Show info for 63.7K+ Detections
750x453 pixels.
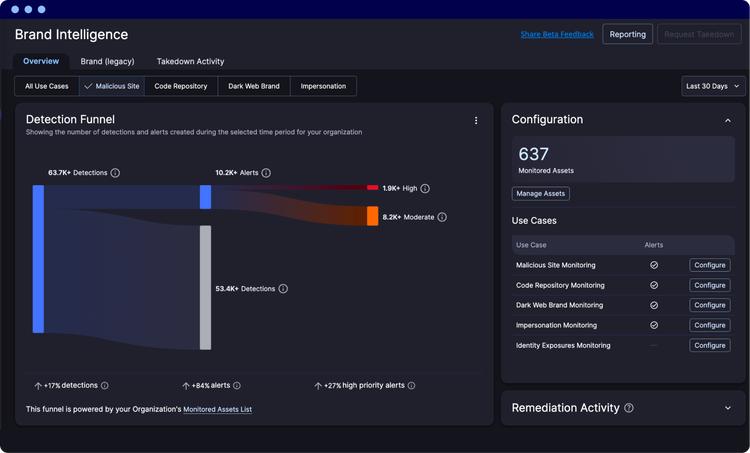tap(115, 173)
